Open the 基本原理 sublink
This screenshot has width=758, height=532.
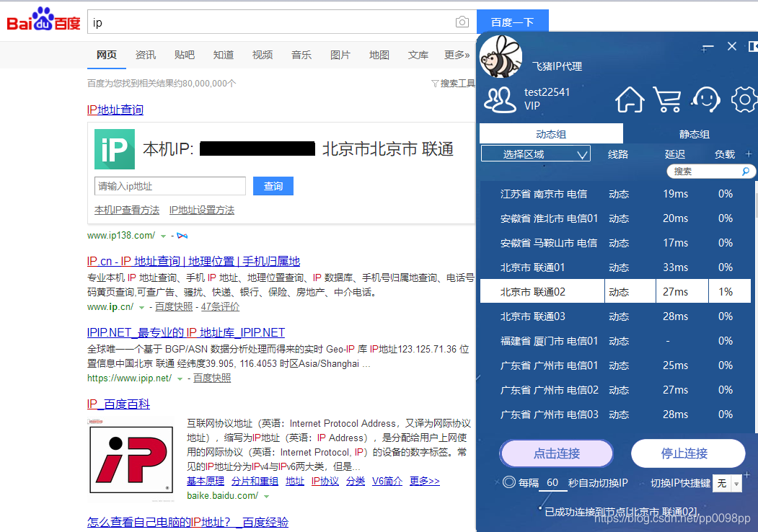(206, 482)
